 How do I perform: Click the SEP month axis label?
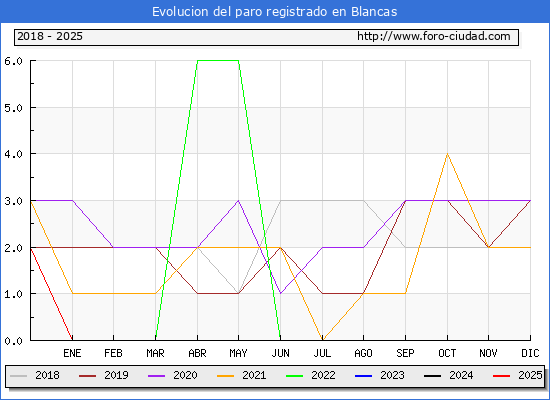pyautogui.click(x=405, y=353)
